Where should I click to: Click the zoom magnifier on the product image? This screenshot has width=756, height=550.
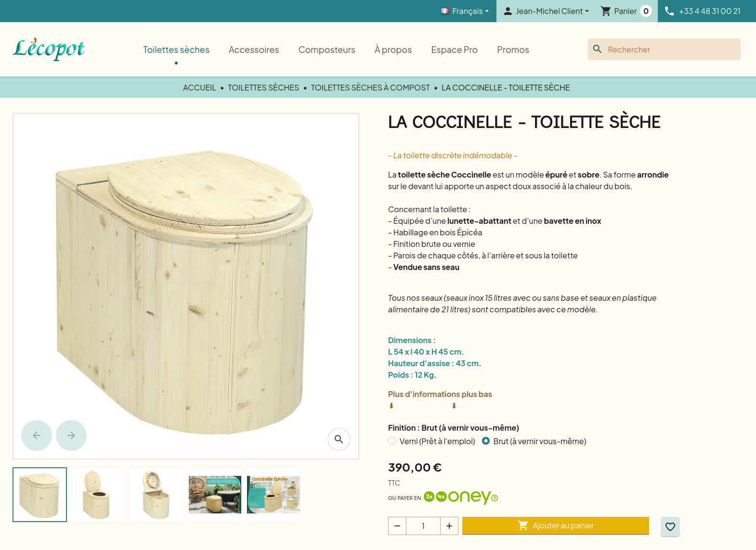339,439
